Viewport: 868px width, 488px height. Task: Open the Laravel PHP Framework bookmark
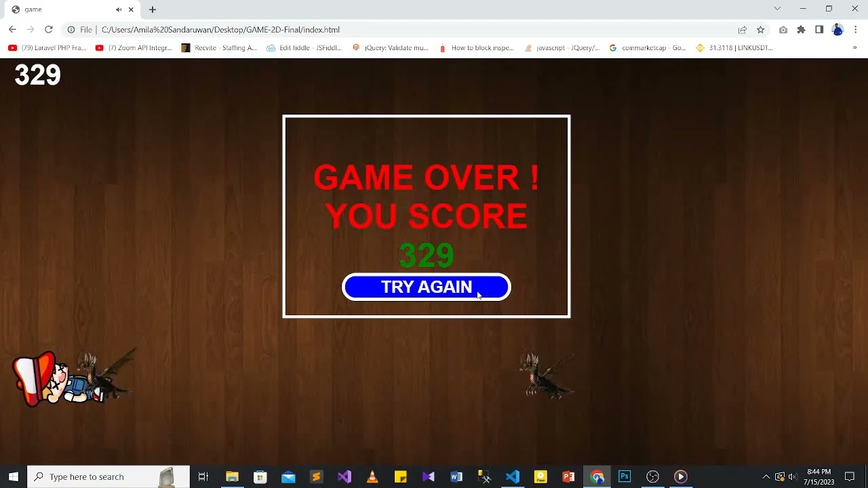pos(47,48)
